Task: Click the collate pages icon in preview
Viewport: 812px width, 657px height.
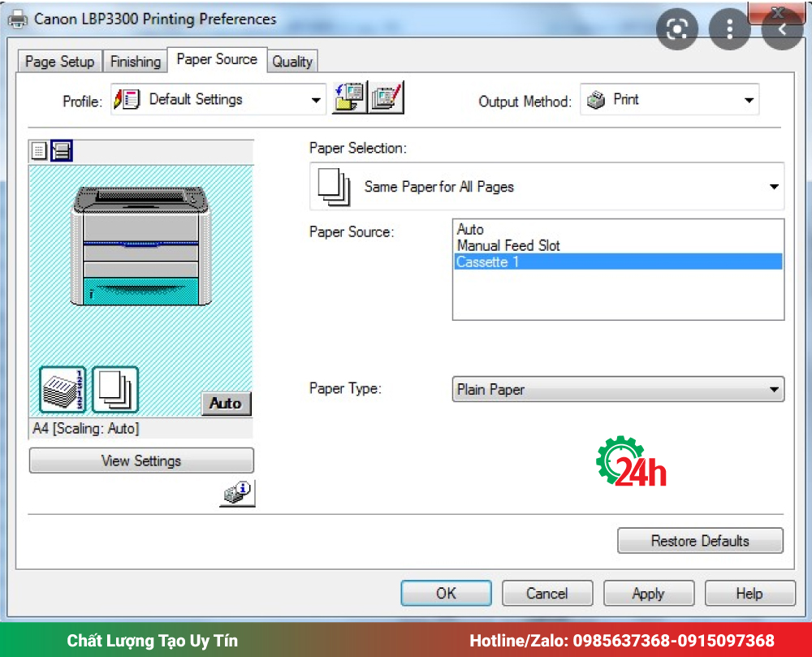Action: click(63, 389)
